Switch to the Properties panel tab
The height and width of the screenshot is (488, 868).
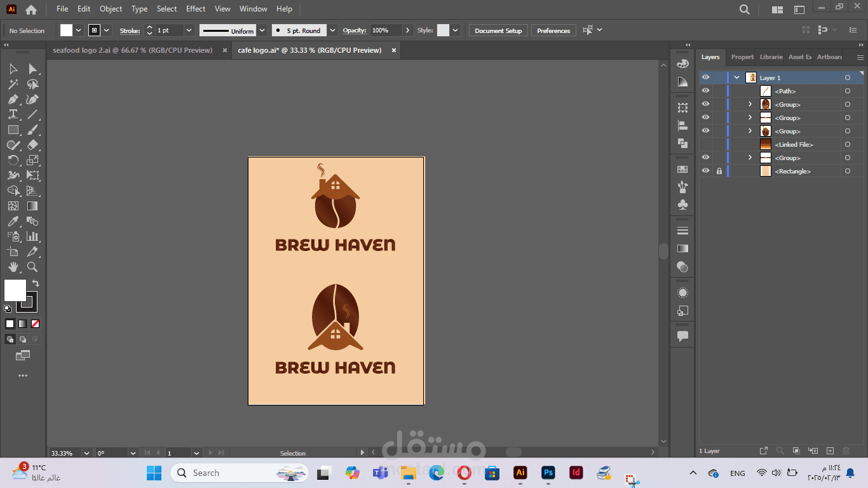point(742,57)
